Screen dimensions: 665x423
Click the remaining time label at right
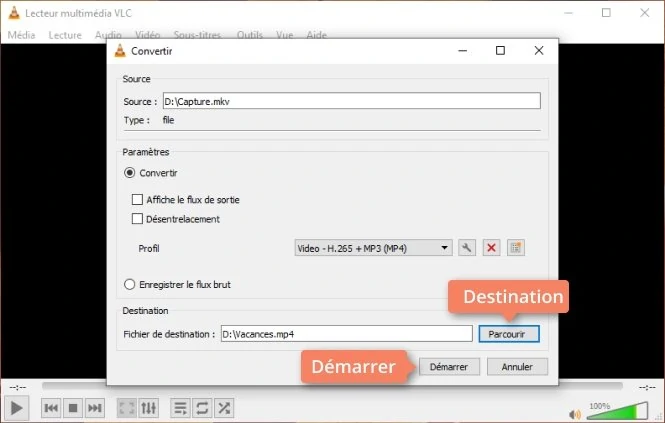coord(647,387)
